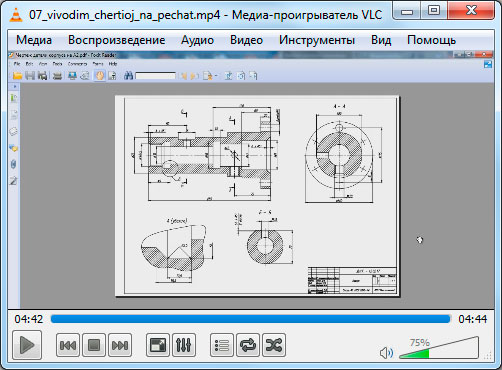This screenshot has height=370, width=502.
Task: Open the Вид menu
Action: [381, 40]
